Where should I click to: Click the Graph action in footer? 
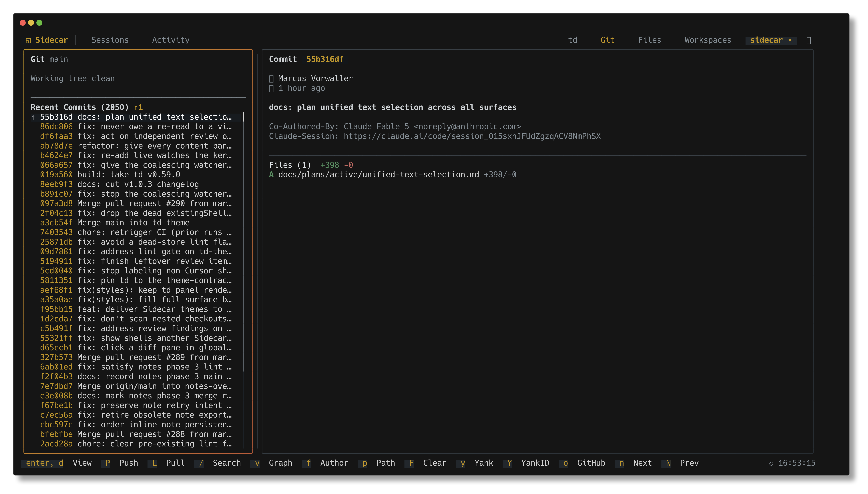coord(280,463)
